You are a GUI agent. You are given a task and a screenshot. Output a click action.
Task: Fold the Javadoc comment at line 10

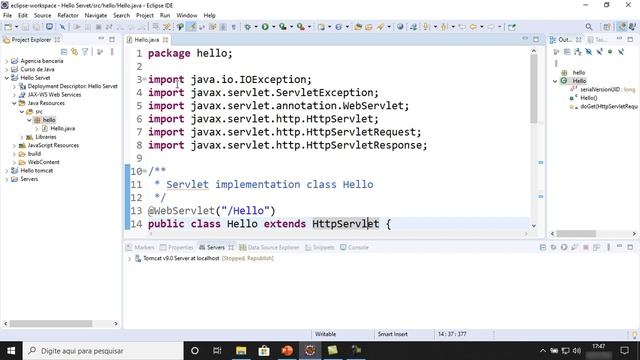point(144,171)
